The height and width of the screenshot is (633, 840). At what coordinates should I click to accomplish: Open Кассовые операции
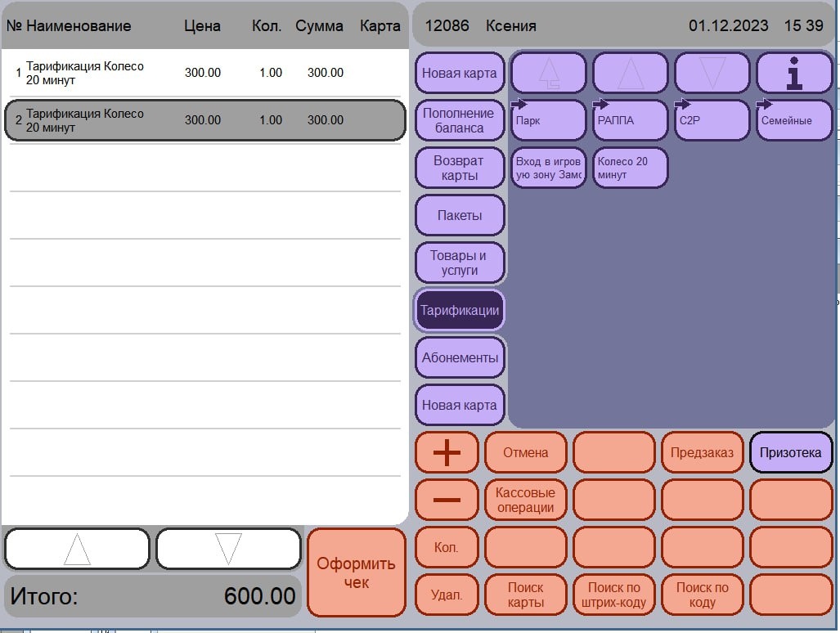[526, 500]
